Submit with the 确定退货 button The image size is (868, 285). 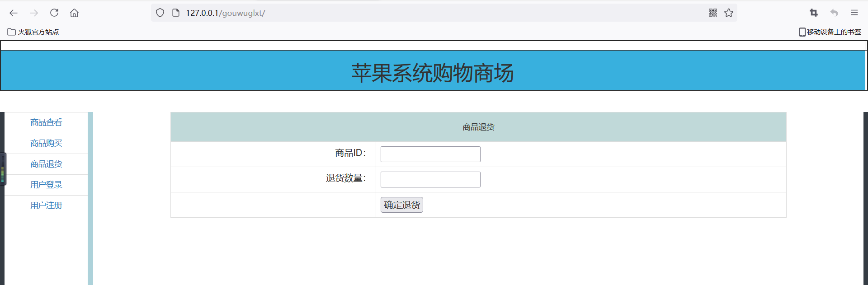(402, 205)
